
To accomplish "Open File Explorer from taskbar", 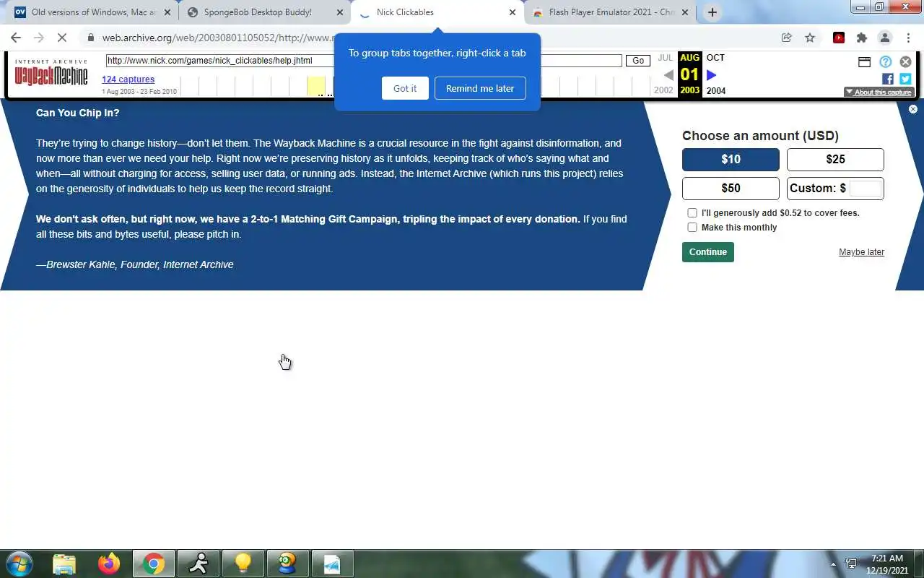I will (64, 564).
